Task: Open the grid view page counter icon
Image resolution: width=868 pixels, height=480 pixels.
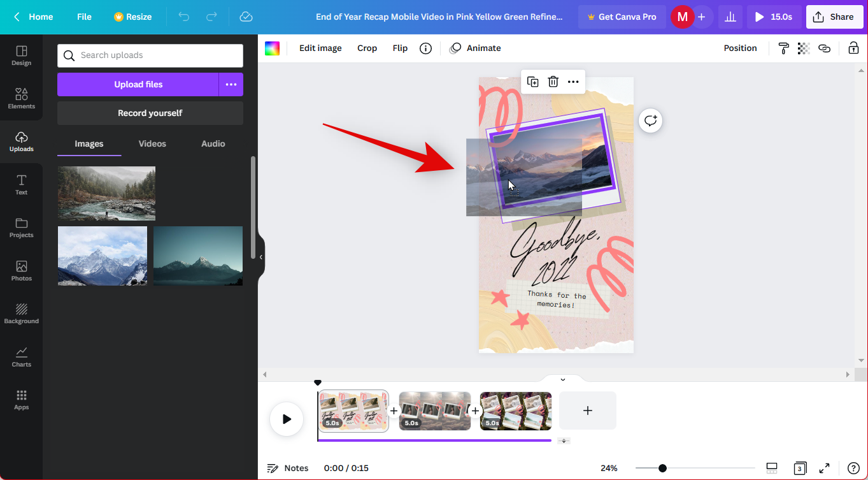Action: coord(800,468)
